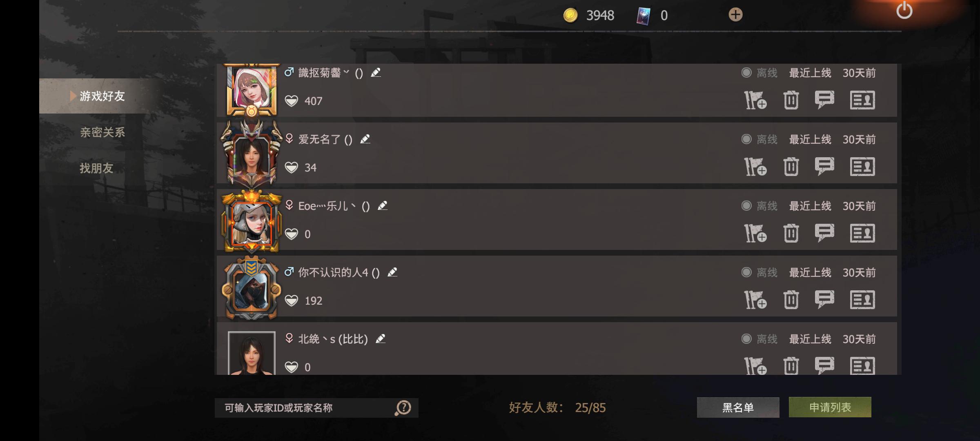Delete friend 爱无名了 with trash icon
Screen dimensions: 980x441
(x=791, y=167)
